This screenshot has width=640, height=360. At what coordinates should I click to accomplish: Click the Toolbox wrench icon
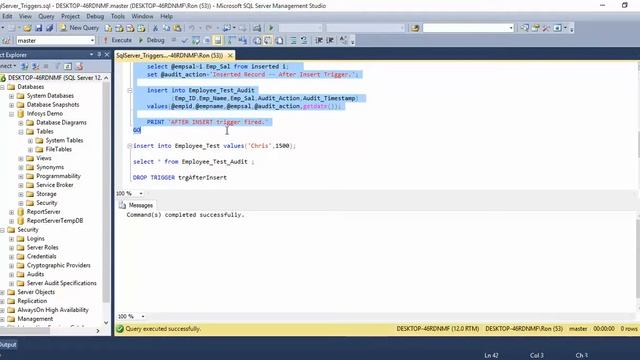tap(546, 28)
